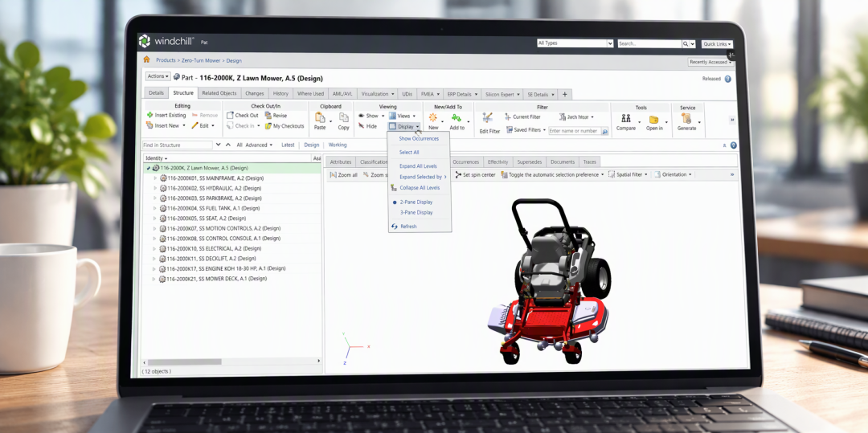This screenshot has width=868, height=433.
Task: Open the All Types dropdown
Action: tap(575, 43)
